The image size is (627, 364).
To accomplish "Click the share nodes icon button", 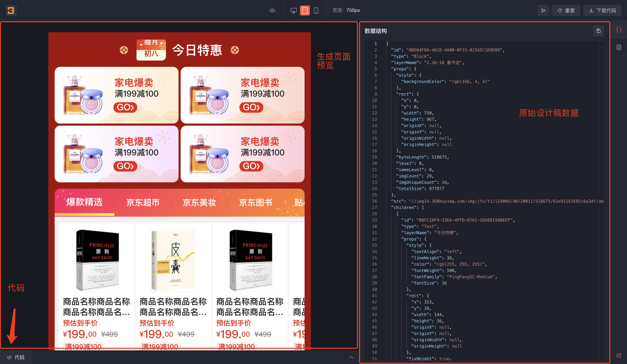I will [543, 10].
